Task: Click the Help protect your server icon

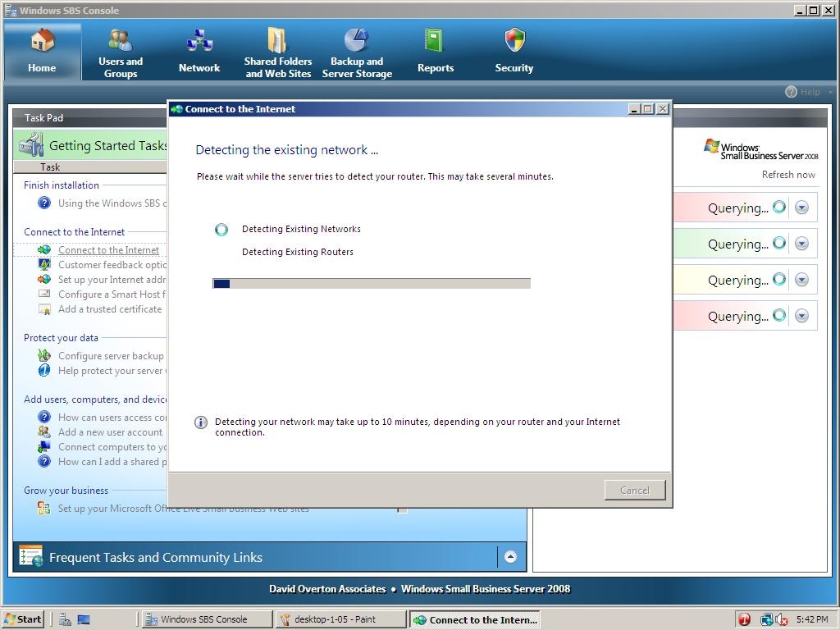Action: 44,371
